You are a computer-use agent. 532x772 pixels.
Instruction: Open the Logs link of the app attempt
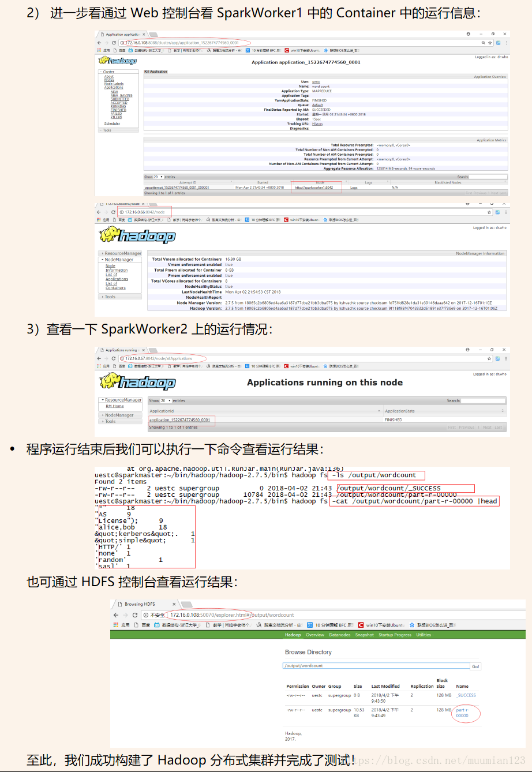[x=354, y=188]
